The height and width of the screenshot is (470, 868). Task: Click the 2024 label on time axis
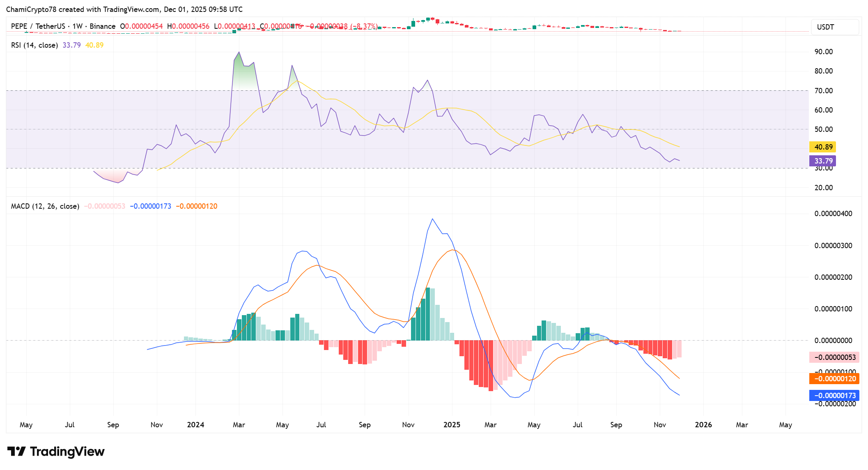coord(195,425)
